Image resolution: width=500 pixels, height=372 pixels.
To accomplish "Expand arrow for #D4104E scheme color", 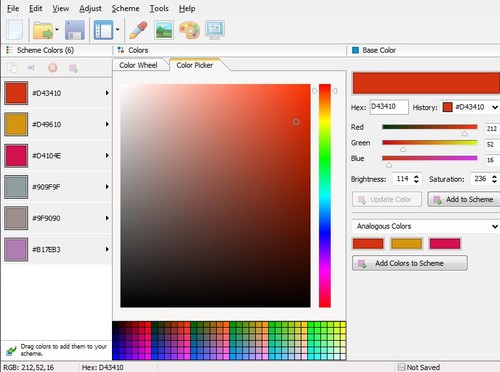I will [x=107, y=155].
